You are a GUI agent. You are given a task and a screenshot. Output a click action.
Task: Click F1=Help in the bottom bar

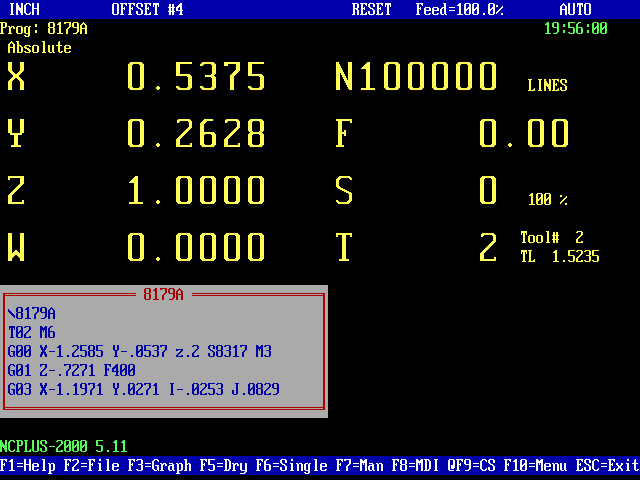pos(28,466)
